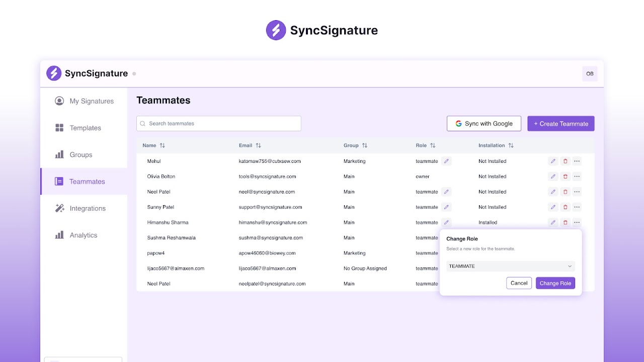644x362 pixels.
Task: Sort table by Group column
Action: pyautogui.click(x=365, y=145)
